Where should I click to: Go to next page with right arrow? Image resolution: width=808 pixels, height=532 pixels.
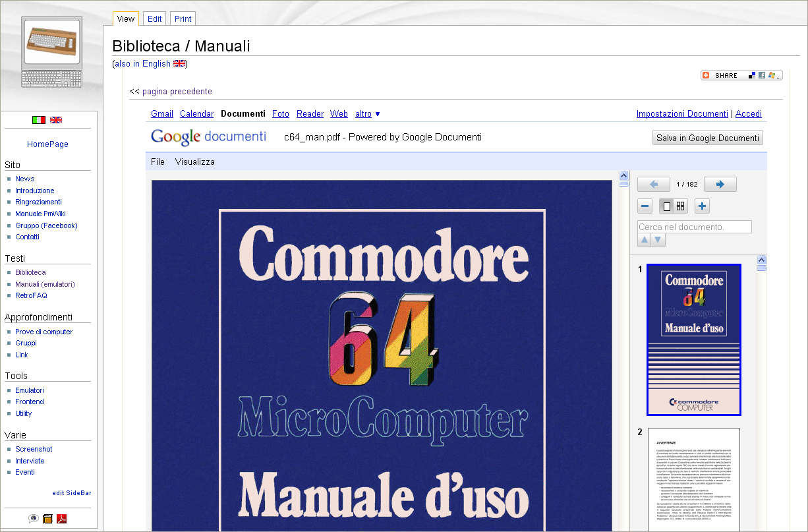point(720,185)
